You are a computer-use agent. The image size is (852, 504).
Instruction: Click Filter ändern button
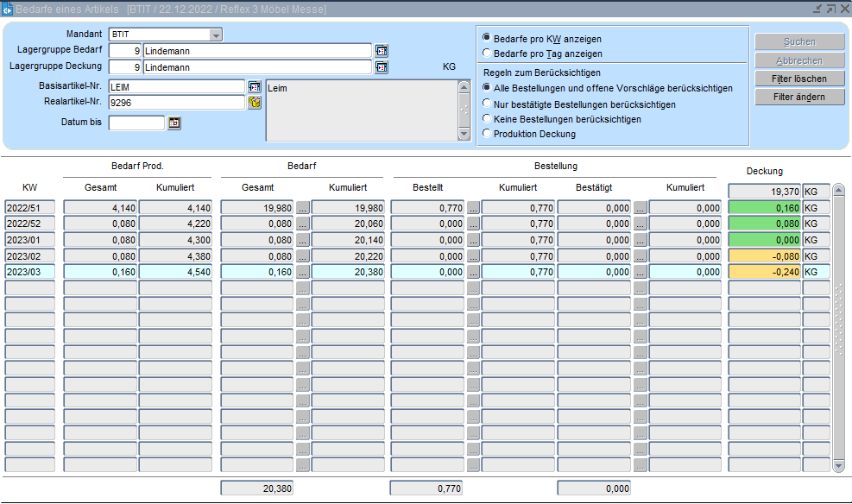pos(798,97)
